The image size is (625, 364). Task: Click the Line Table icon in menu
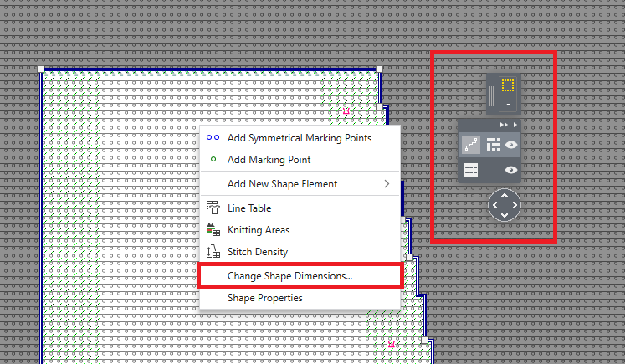click(213, 208)
